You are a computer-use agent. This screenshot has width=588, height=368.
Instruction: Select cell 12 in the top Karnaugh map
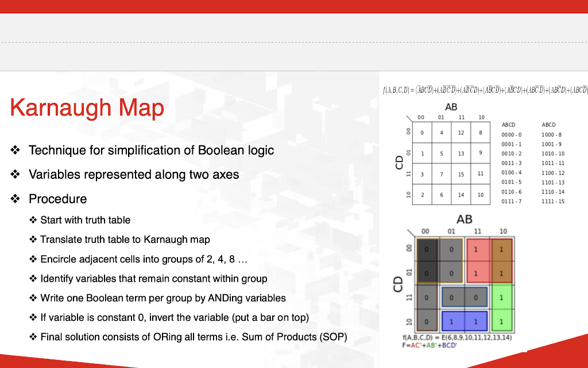coord(461,133)
